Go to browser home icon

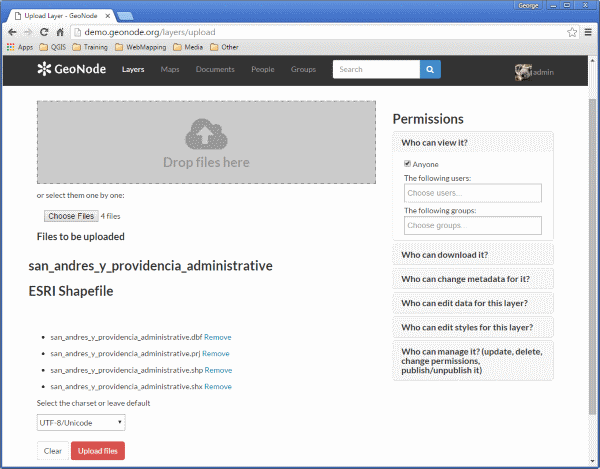click(x=60, y=32)
